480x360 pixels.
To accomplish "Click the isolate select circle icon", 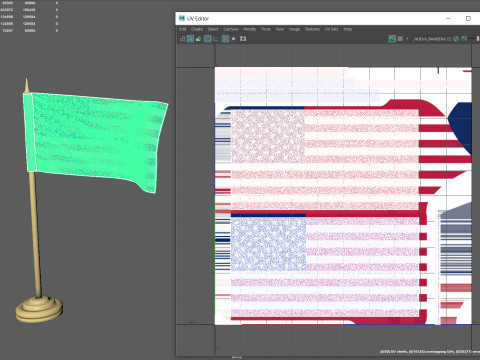I will [x=234, y=39].
